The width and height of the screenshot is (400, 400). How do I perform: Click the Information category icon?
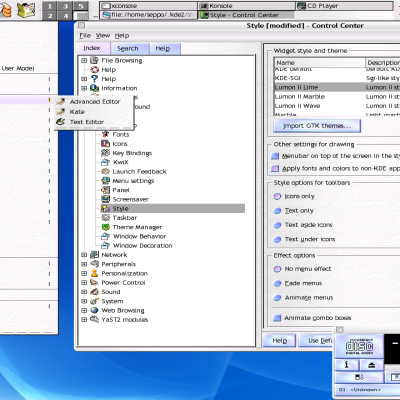click(x=95, y=88)
